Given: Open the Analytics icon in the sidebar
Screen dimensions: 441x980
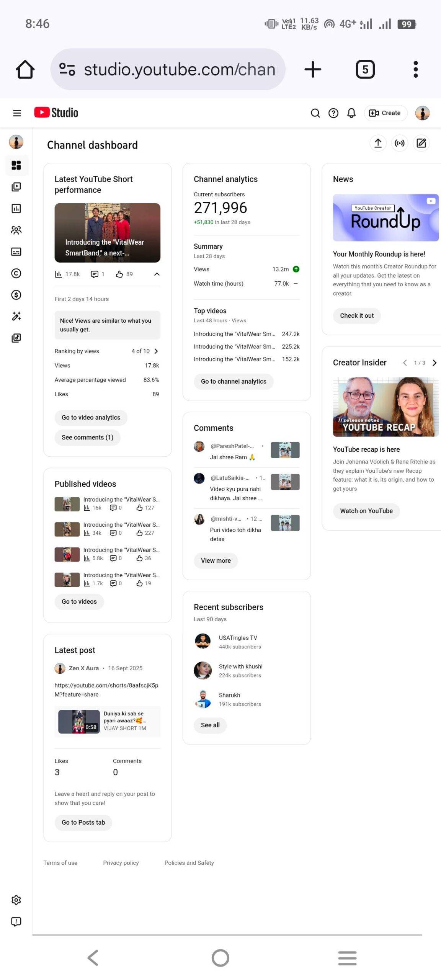Looking at the screenshot, I should 16,209.
